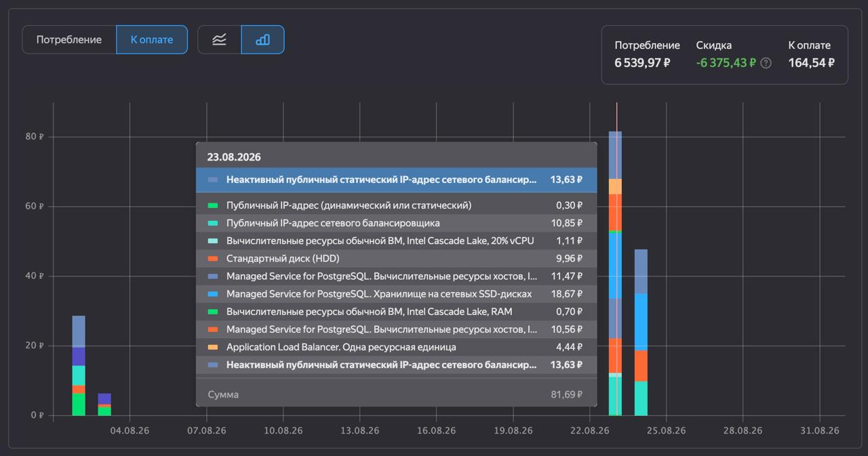This screenshot has height=456, width=868.
Task: Click the bar next to 25.08.26 gridline
Action: point(641,332)
